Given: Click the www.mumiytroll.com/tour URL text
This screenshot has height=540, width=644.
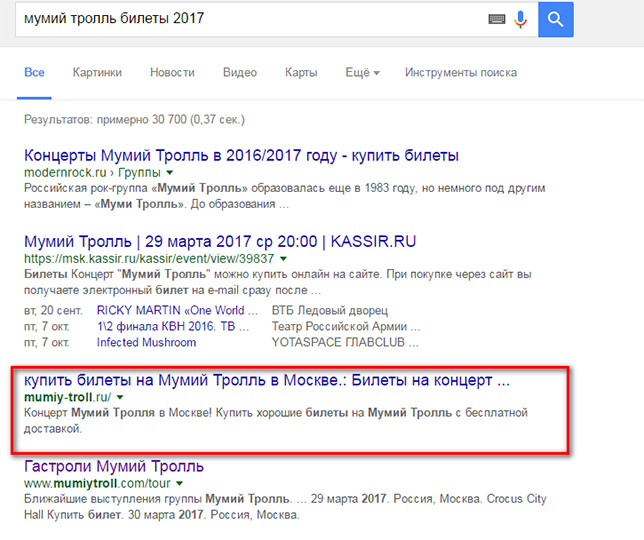Looking at the screenshot, I should (97, 484).
